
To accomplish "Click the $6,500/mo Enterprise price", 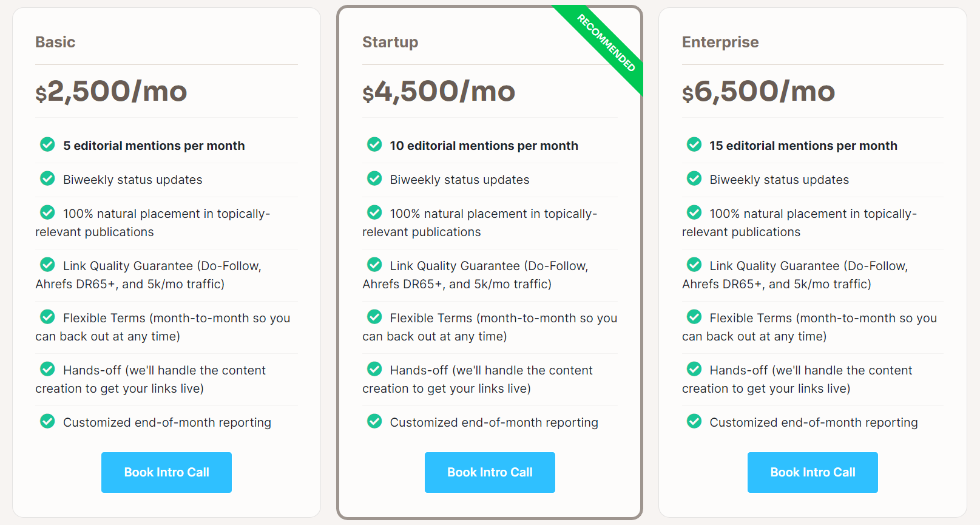I will [x=759, y=92].
